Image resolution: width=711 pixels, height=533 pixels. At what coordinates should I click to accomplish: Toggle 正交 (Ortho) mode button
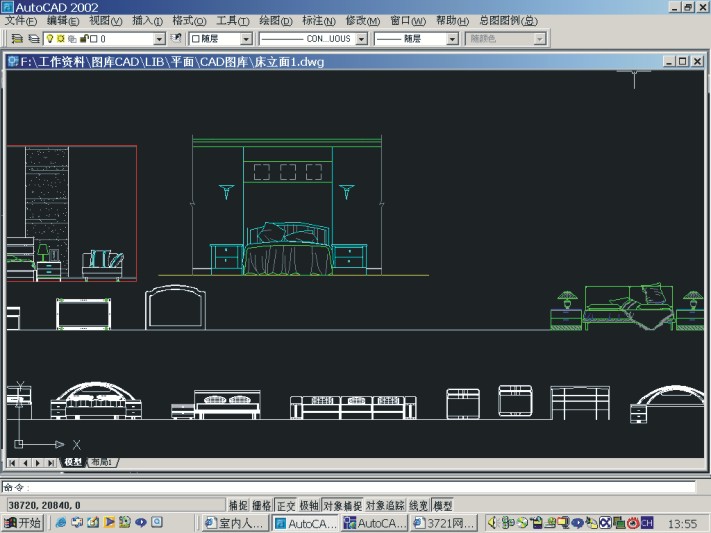click(286, 506)
